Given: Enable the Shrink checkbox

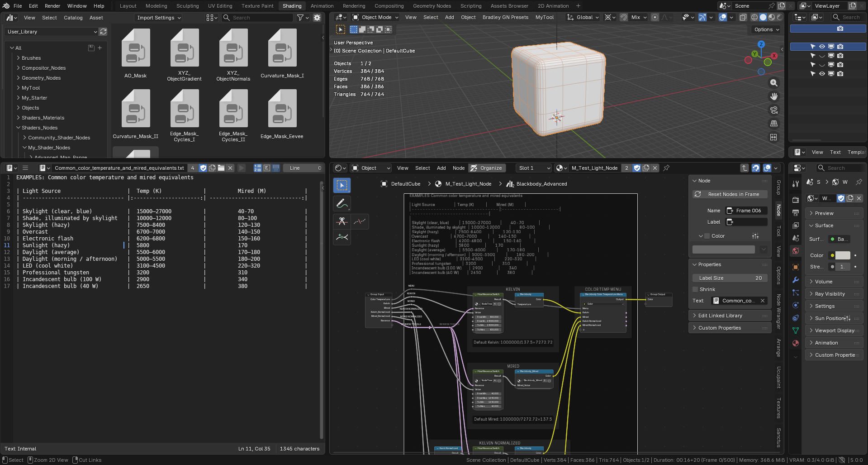Looking at the screenshot, I should tap(695, 289).
